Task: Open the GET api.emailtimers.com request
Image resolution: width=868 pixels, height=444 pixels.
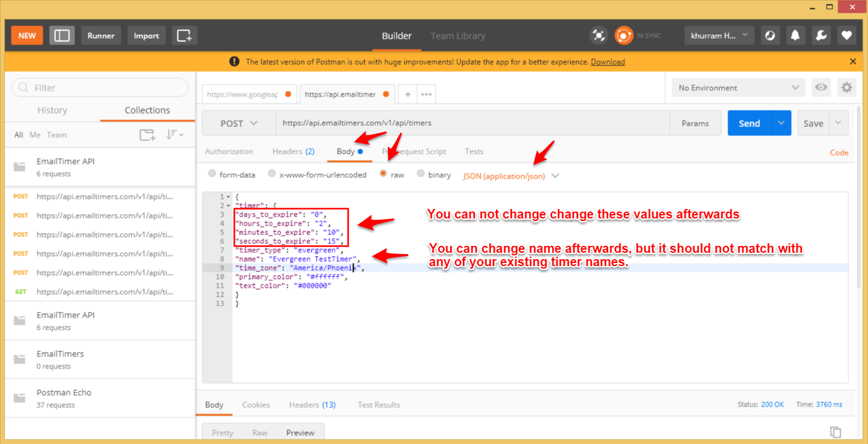Action: point(100,292)
